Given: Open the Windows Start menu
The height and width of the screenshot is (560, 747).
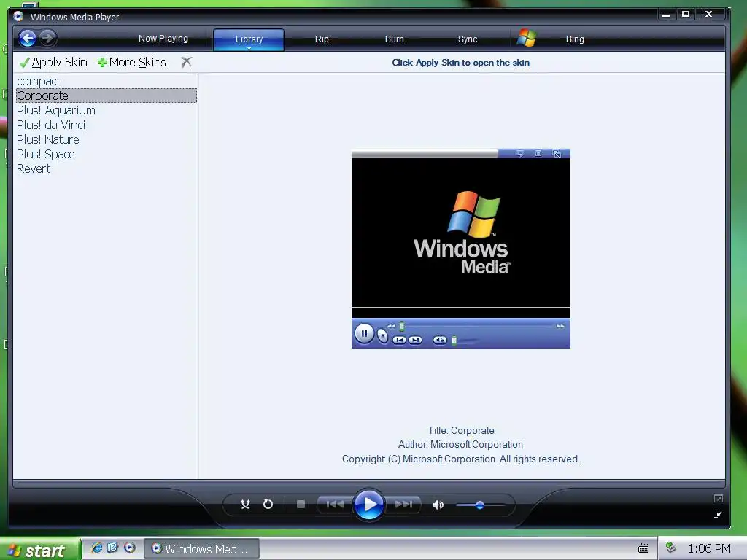Looking at the screenshot, I should coord(39,549).
